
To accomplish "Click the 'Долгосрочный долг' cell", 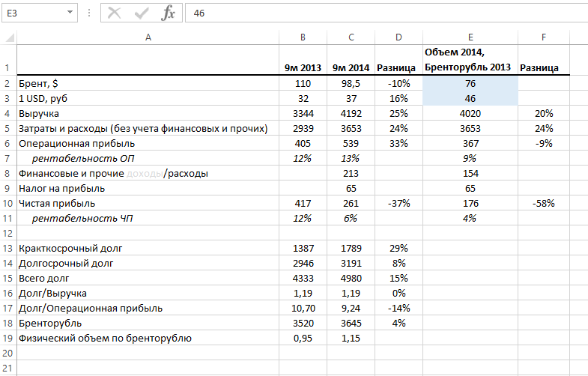I will click(148, 263).
